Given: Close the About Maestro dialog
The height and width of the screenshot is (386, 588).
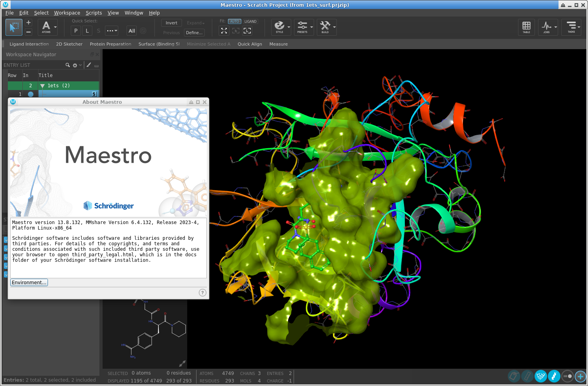Looking at the screenshot, I should (204, 102).
